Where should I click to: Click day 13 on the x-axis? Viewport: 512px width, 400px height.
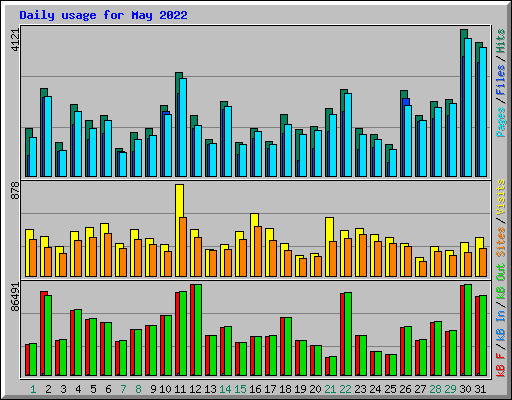point(210,389)
